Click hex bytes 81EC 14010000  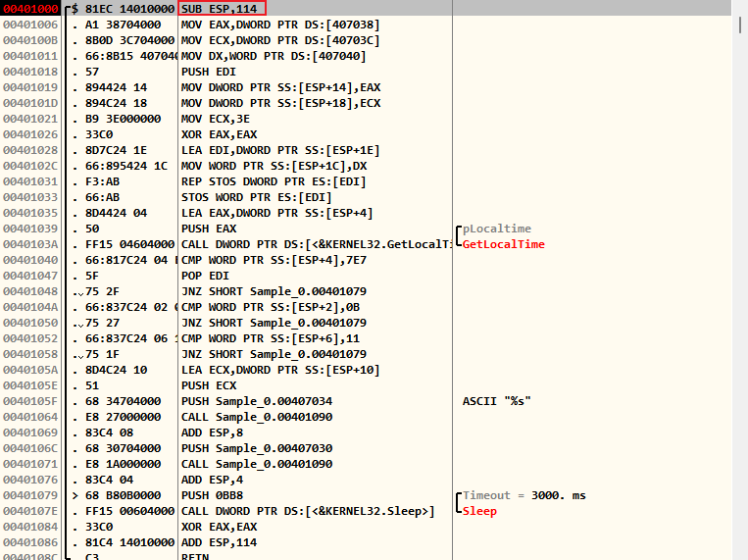click(129, 9)
